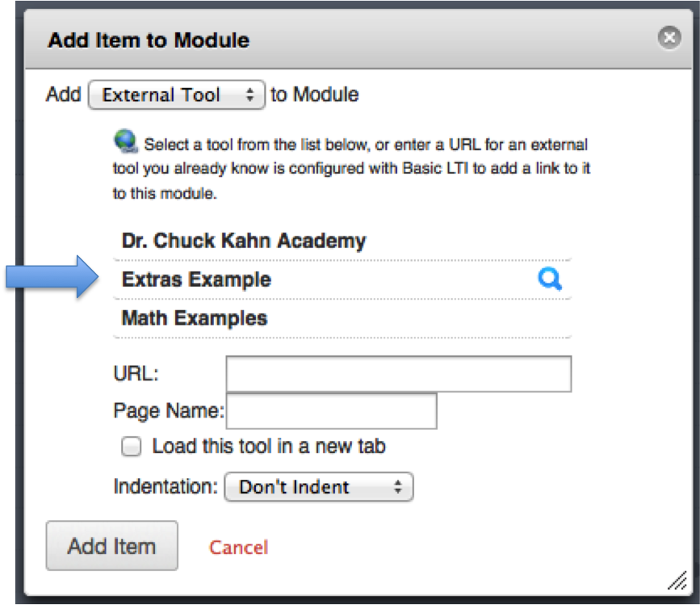Image resolution: width=700 pixels, height=605 pixels.
Task: Pick Math Examples from the tool list
Action: pyautogui.click(x=194, y=318)
